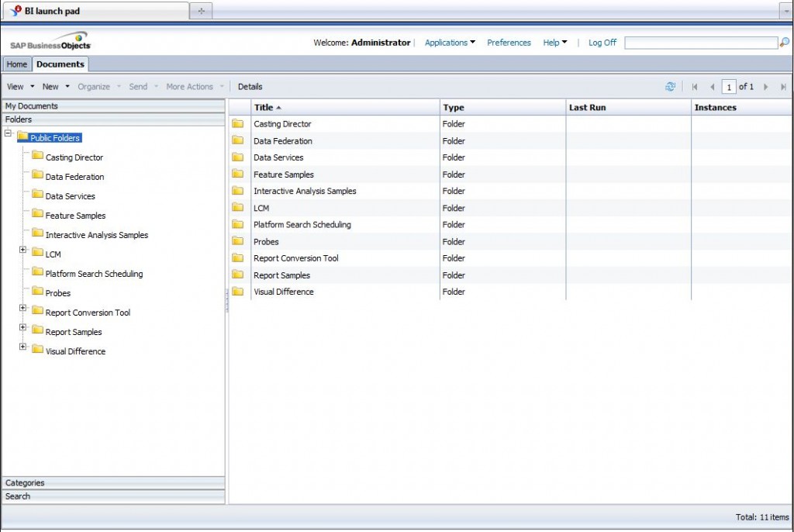Click the folder icon in the Probes table row
The image size is (794, 532).
[237, 241]
